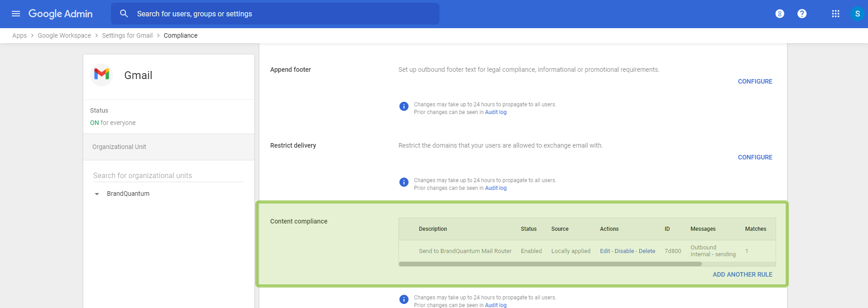Configure the Restrict delivery setting
The image size is (868, 308).
pos(755,157)
